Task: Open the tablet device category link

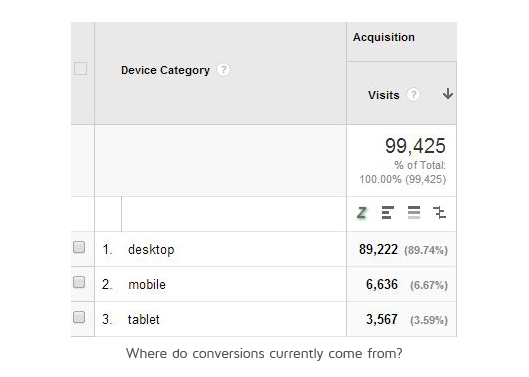Action: click(x=143, y=319)
